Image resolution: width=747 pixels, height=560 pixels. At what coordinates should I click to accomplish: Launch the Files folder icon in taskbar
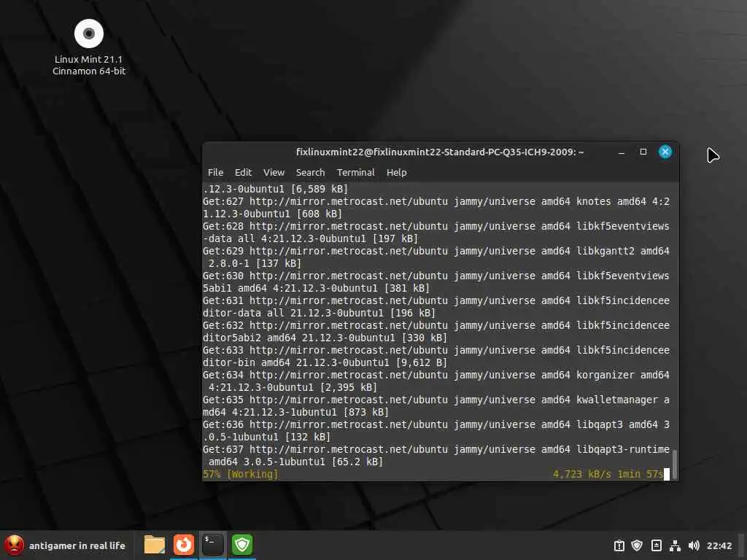(x=155, y=545)
